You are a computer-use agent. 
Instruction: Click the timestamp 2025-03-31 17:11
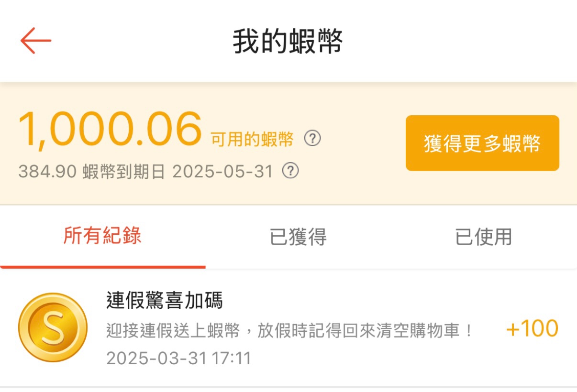[178, 358]
